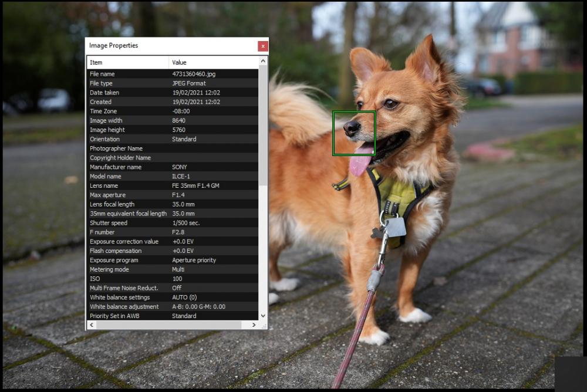Click the 'Lens focal length' row label
Viewport: 587px width, 392px height.
click(112, 204)
